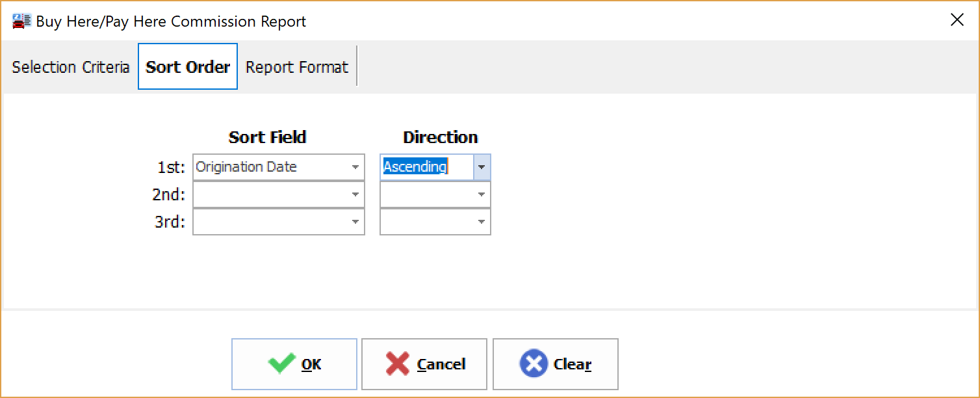Click the red X icon on Cancel
Screen dimensions: 980x398
pos(397,364)
